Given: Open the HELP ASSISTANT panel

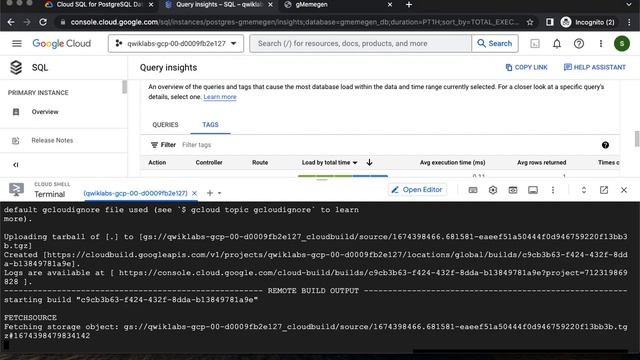Looking at the screenshot, I should (595, 67).
